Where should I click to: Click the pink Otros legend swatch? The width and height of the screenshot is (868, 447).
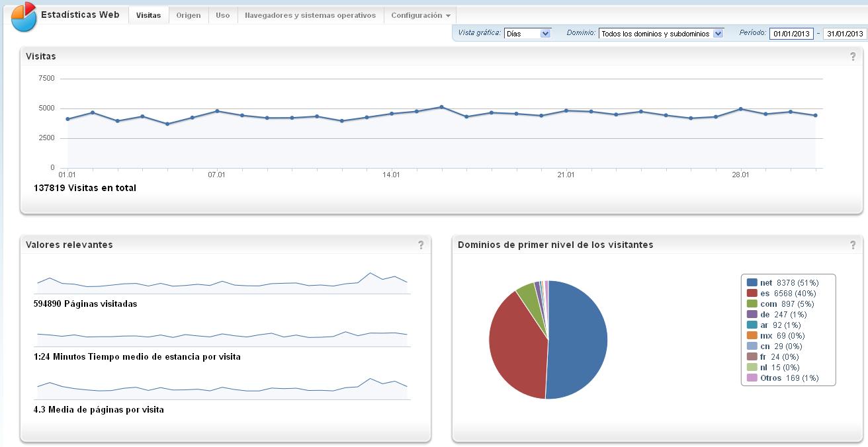click(752, 378)
